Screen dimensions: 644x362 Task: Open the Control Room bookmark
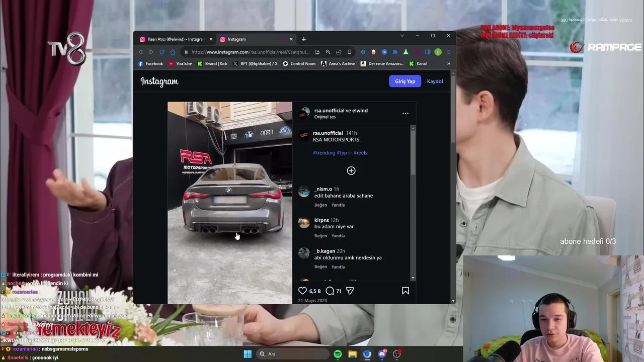(x=299, y=64)
